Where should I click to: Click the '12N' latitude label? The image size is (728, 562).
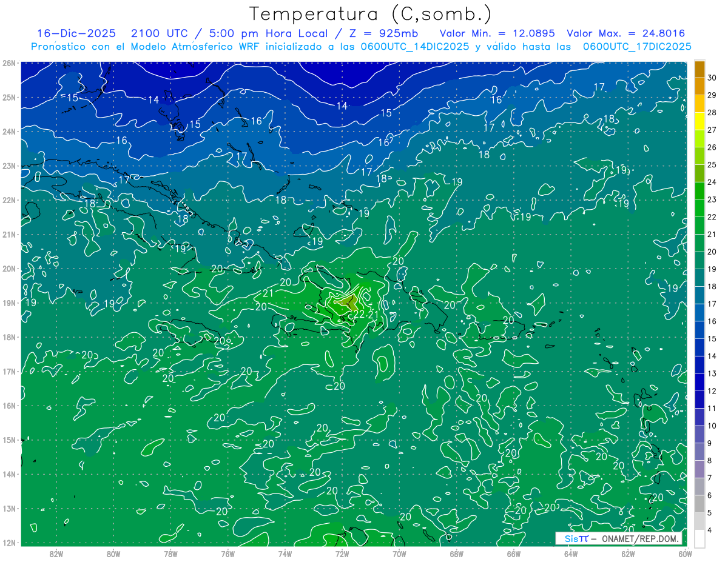[x=8, y=543]
